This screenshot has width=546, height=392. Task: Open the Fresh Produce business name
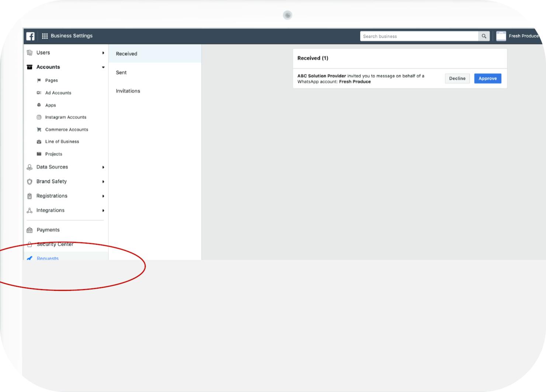[x=524, y=36]
